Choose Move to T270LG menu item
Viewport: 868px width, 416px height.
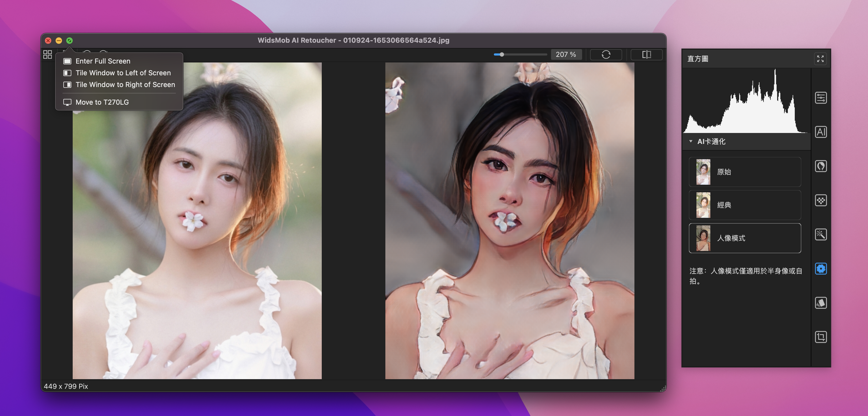click(x=119, y=102)
